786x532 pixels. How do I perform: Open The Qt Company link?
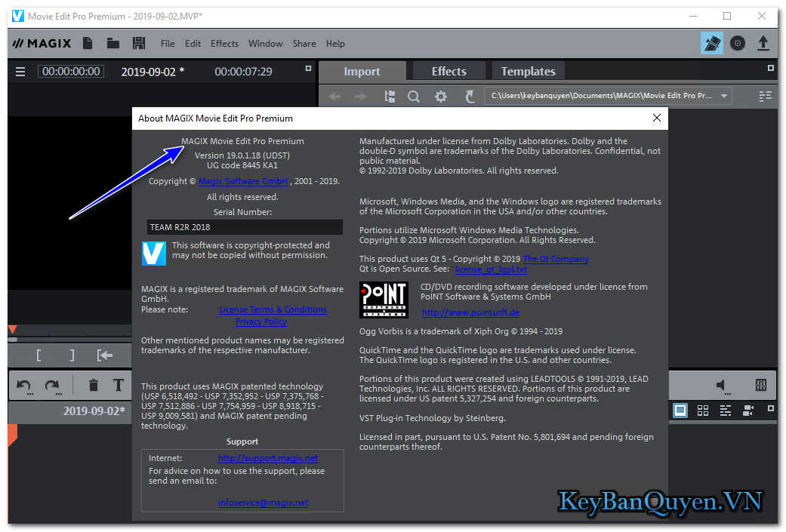click(556, 259)
